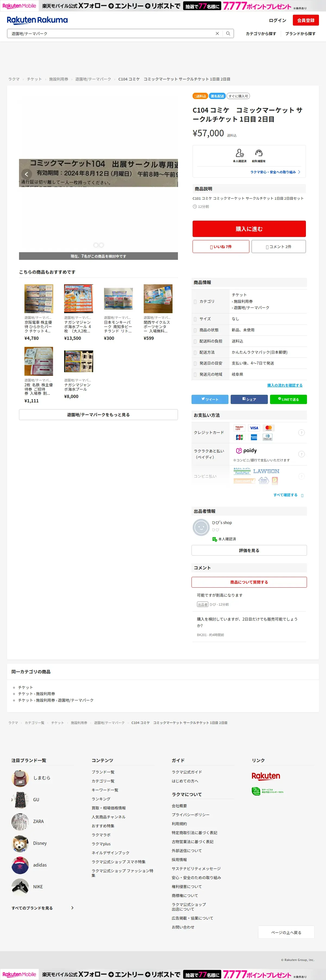Viewport: 326px width, 980px height.
Task: Go to チケット in the top breadcrumb
Action: (34, 79)
